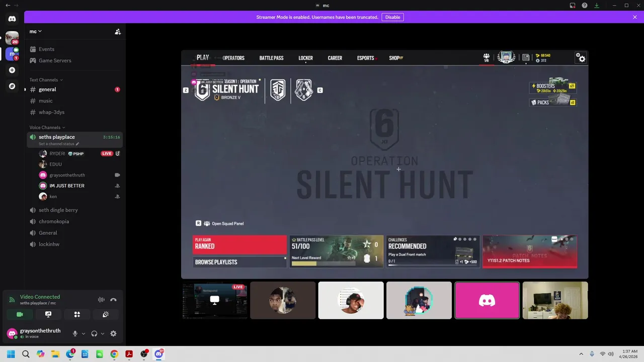Open the Game Servers controller entry

(x=74, y=60)
